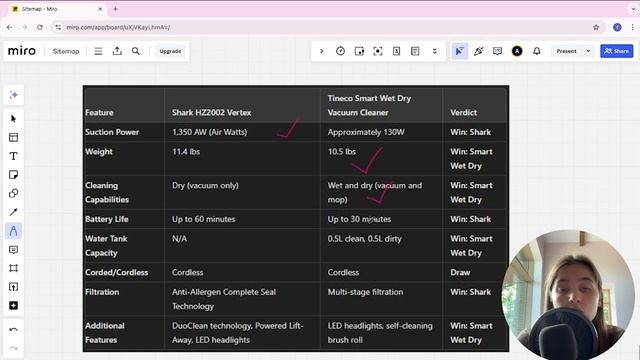This screenshot has width=640, height=360.
Task: Select the Shapes tool
Action: (13, 193)
